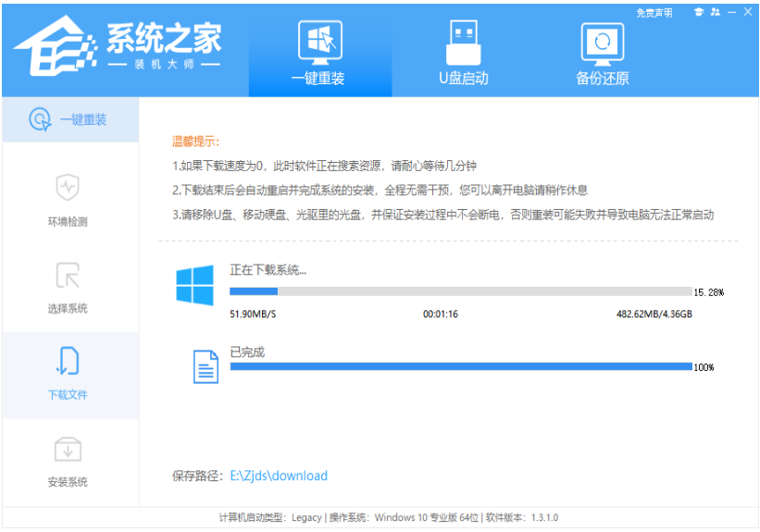The image size is (760, 532).
Task: Click the completed 100% progress bar
Action: tap(460, 366)
